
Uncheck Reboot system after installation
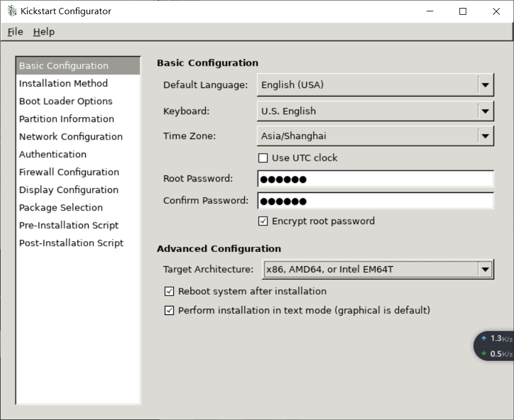169,291
